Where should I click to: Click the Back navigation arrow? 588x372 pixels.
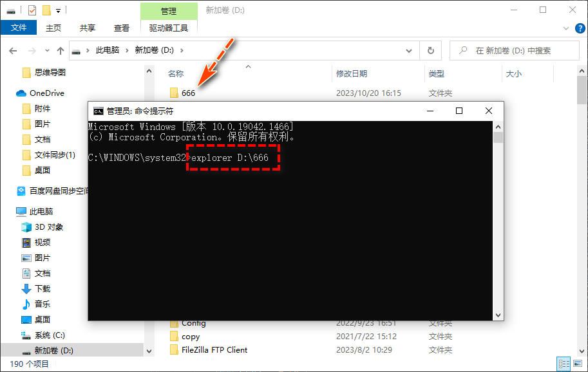pos(13,50)
